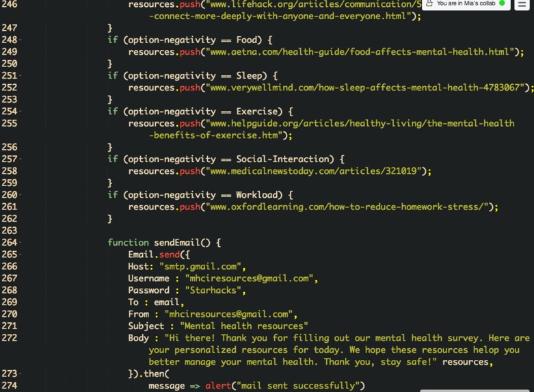Select line number 261 in the gutter

click(9, 207)
